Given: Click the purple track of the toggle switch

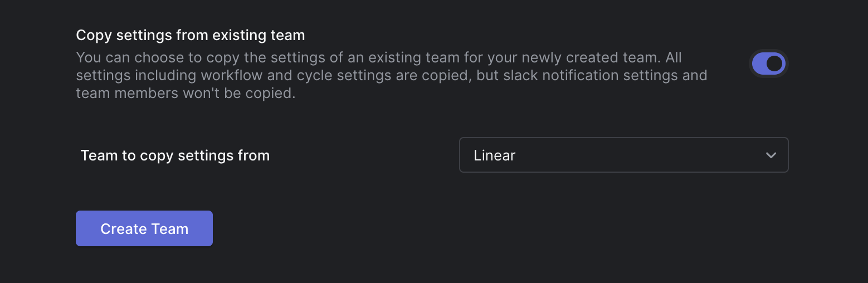Looking at the screenshot, I should tap(759, 64).
